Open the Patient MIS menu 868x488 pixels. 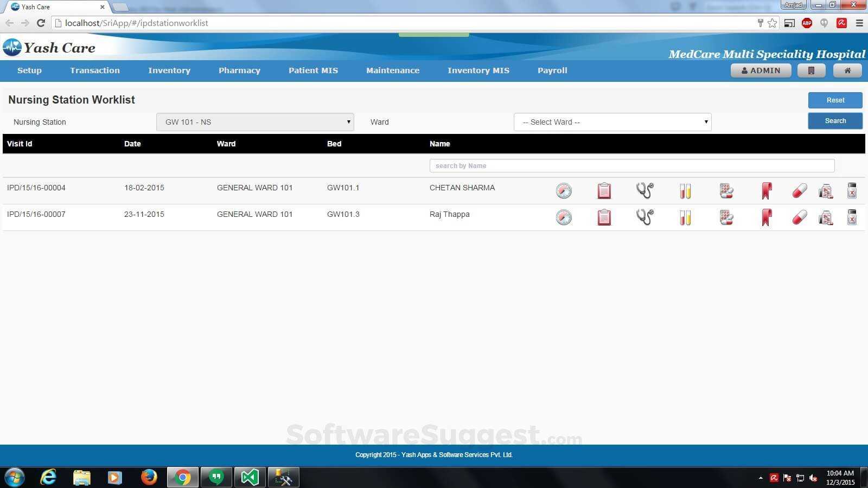(x=313, y=70)
